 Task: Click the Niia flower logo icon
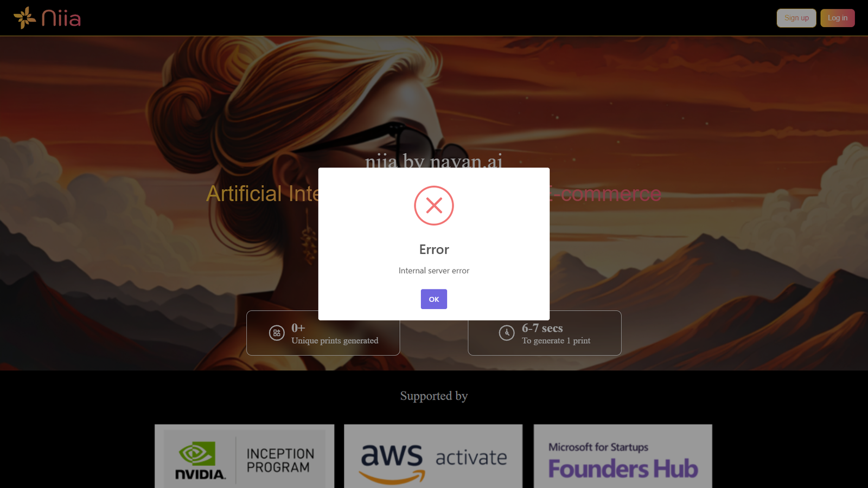[24, 18]
